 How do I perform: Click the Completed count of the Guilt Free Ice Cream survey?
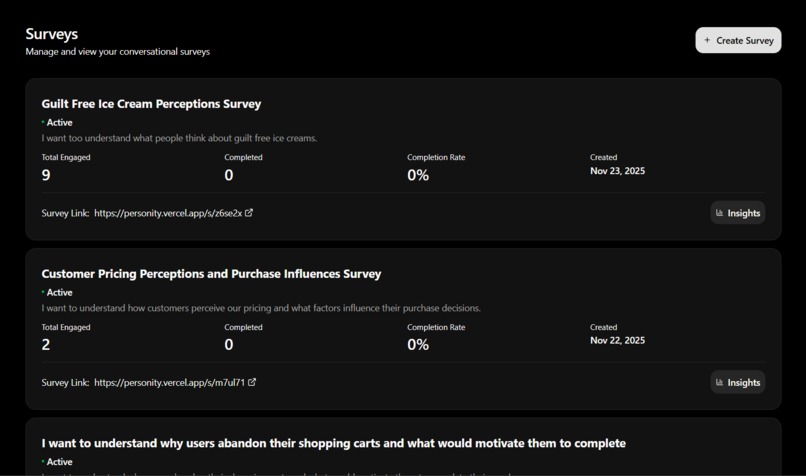(229, 175)
